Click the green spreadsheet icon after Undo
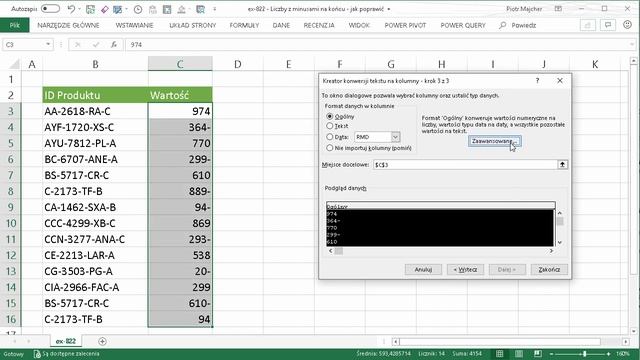Screen dimensions: 640x360 pyautogui.click(x=90, y=9)
